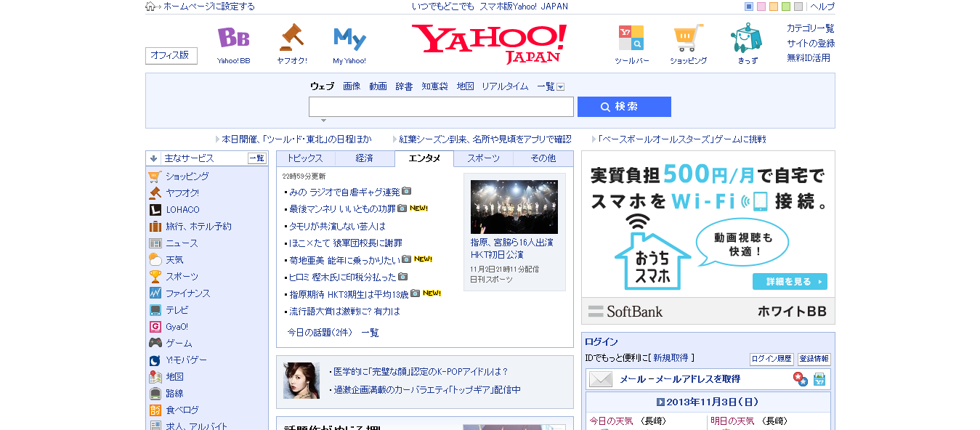Open the 新規取得 link in login panel

coord(671,358)
